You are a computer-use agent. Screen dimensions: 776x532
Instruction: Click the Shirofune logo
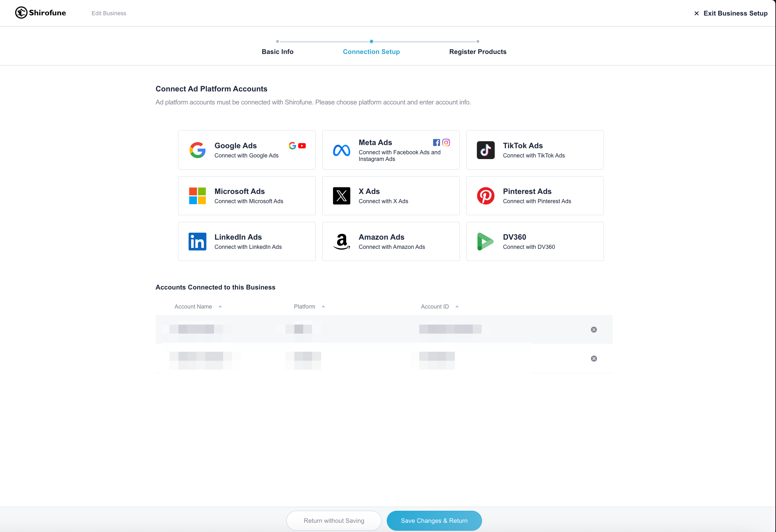(x=40, y=13)
